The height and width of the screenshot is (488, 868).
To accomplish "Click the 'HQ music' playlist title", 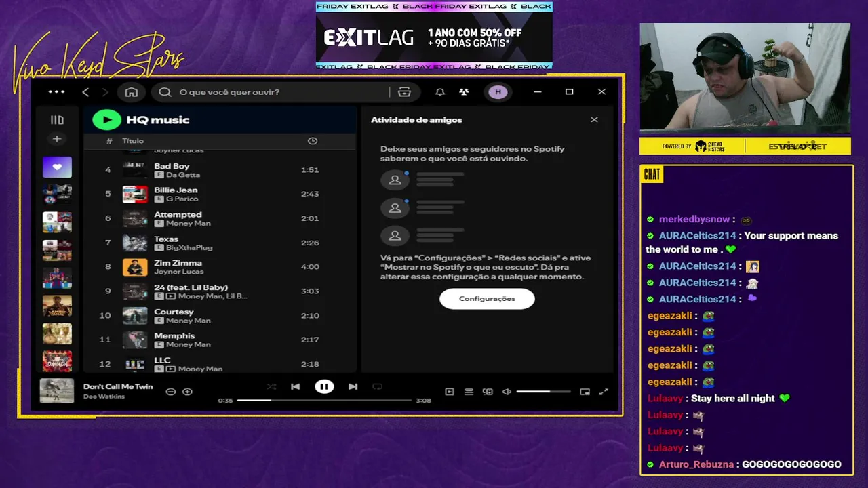I will (x=157, y=120).
